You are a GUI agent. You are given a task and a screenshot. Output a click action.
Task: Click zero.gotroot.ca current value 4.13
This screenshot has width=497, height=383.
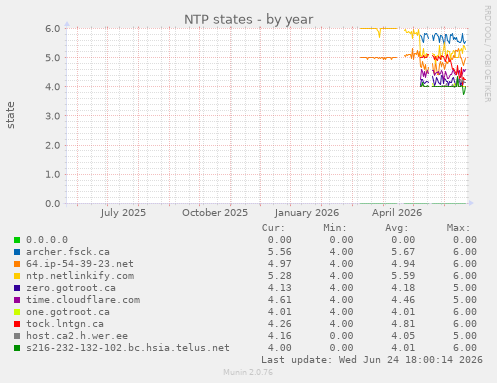[280, 288]
